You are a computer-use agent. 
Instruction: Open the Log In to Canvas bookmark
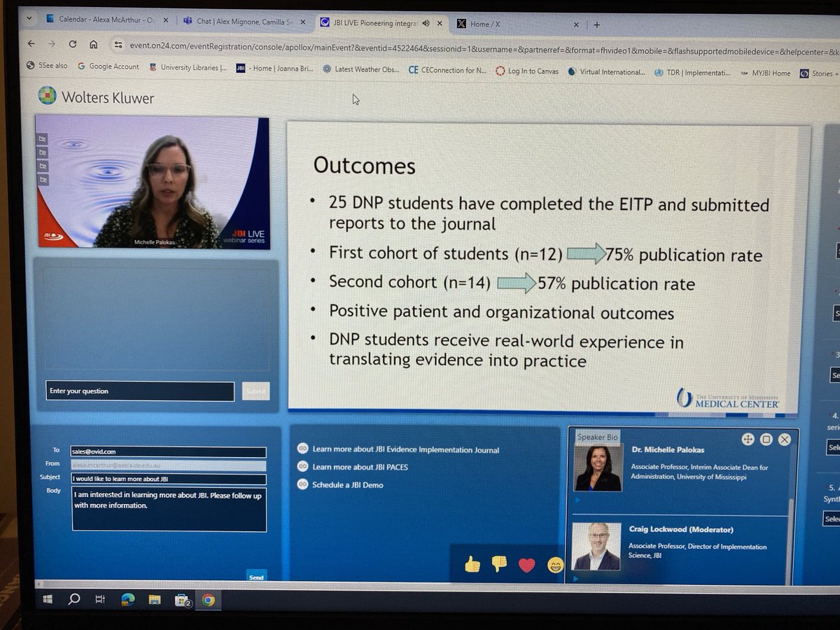[526, 71]
